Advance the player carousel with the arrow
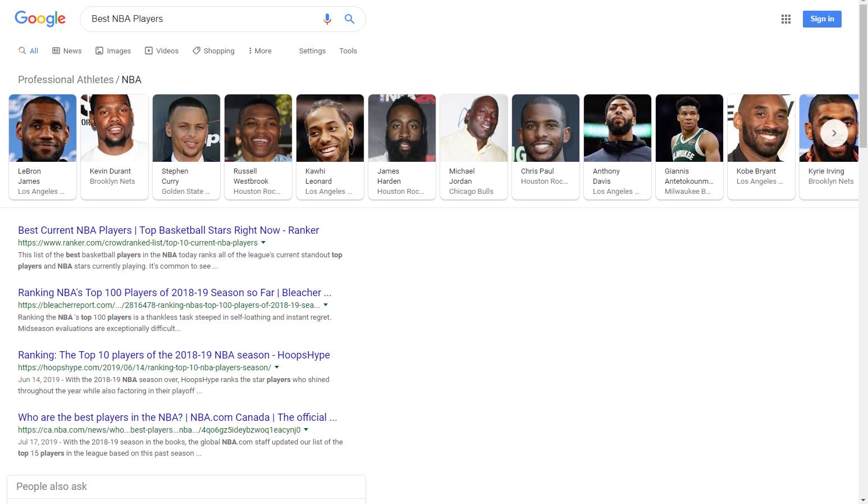868x504 pixels. 835,133
